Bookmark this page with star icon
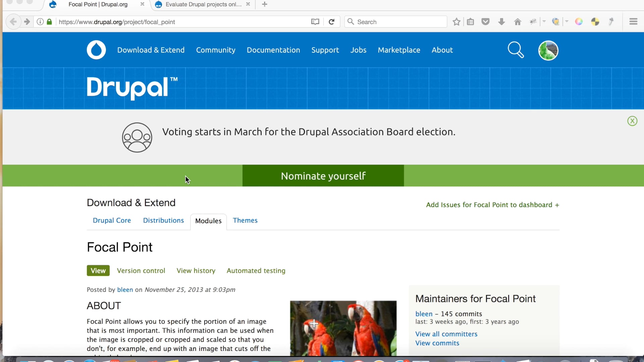This screenshot has height=362, width=644. [456, 22]
